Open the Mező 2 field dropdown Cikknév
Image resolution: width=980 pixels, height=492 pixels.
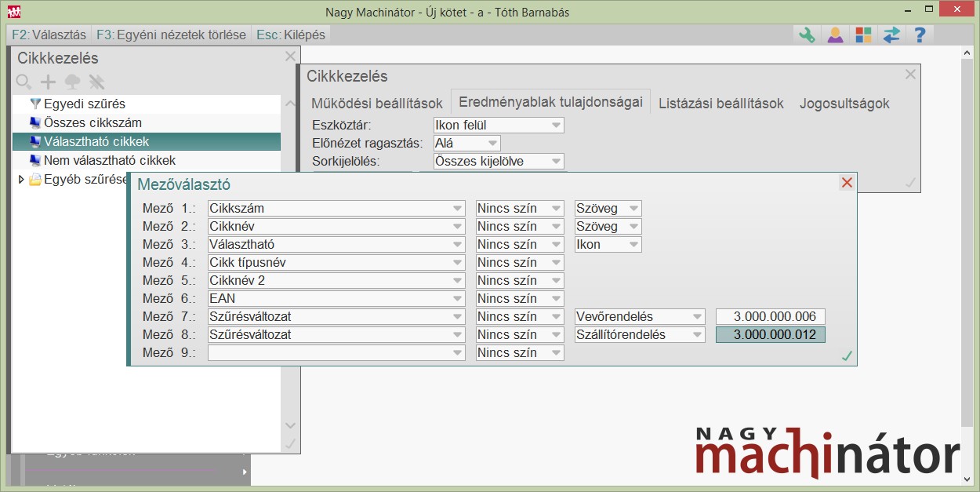[x=337, y=226]
